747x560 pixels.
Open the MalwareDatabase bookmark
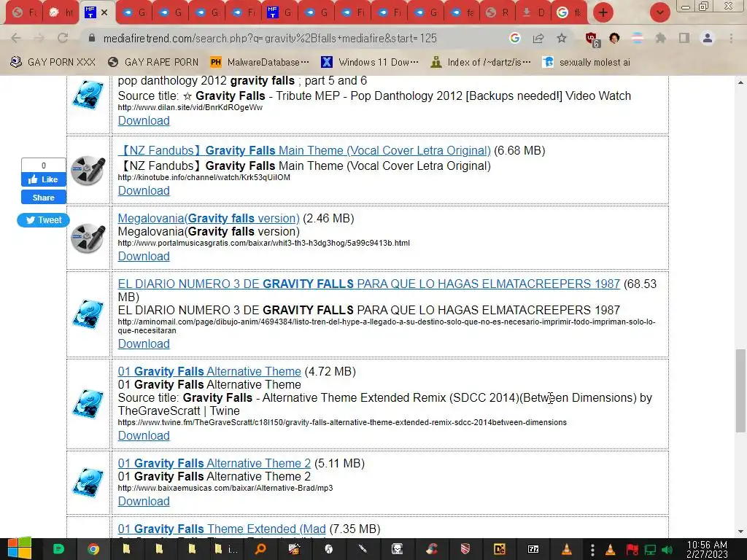pyautogui.click(x=260, y=62)
